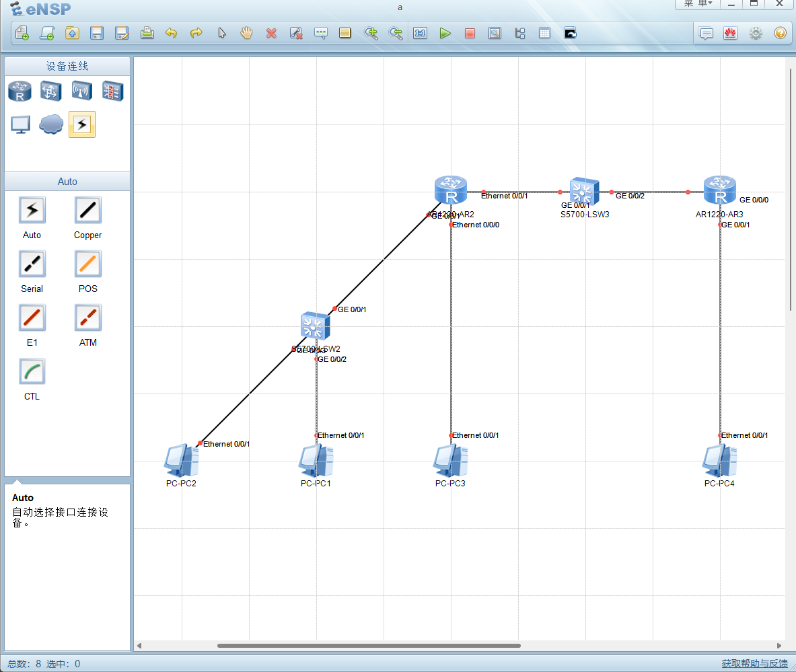Select the PC-PC2 computer on canvas
796x672 pixels.
click(182, 460)
